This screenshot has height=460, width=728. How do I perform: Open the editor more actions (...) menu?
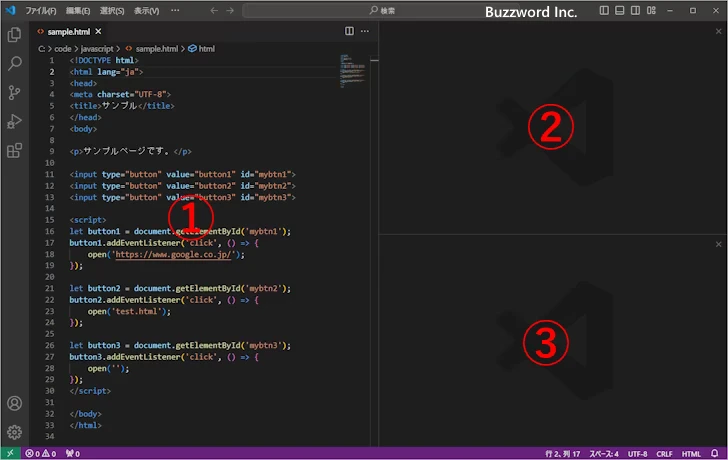365,32
